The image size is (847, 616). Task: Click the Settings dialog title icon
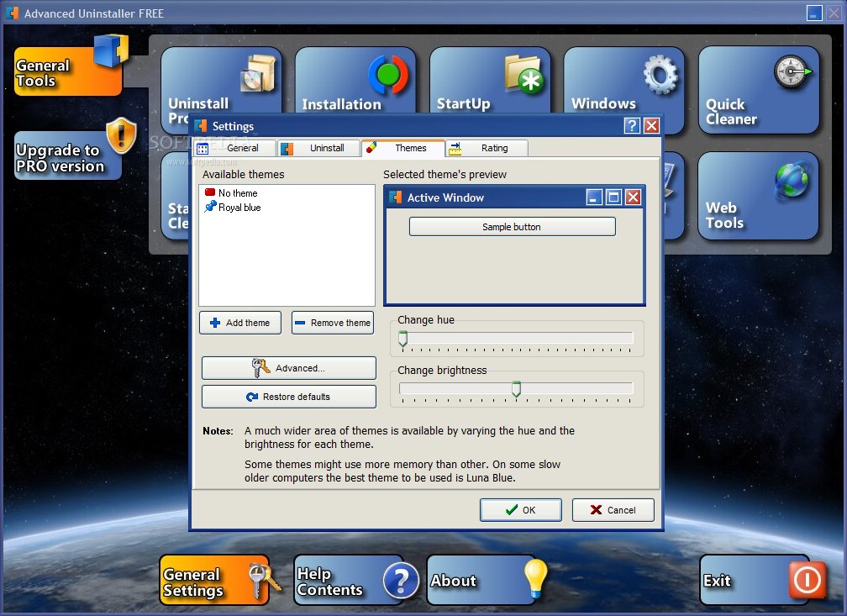201,126
